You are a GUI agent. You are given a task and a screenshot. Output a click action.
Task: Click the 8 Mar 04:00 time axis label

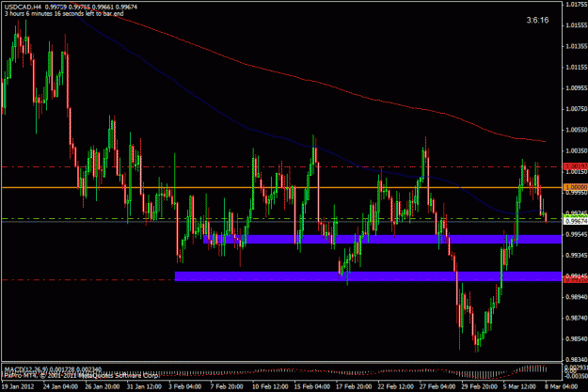coord(561,386)
